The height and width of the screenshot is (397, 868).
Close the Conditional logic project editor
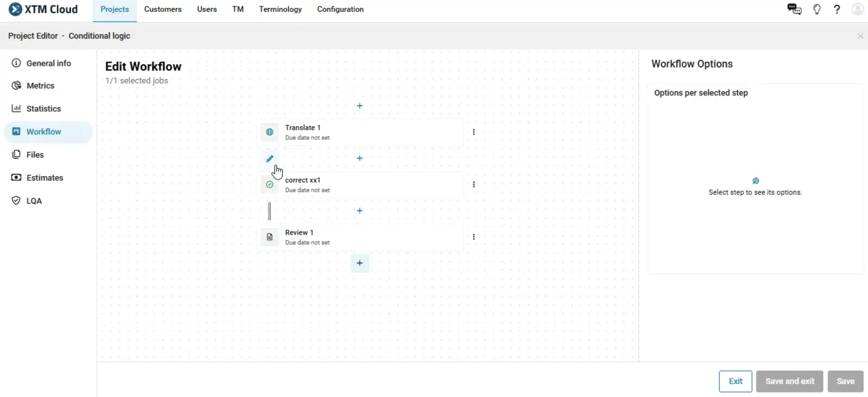click(x=860, y=36)
